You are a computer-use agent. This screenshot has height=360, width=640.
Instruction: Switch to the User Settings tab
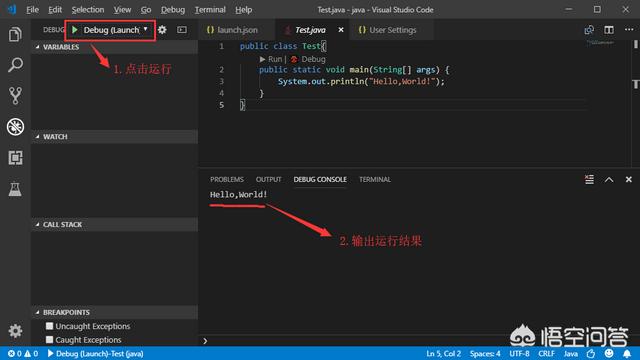(x=392, y=30)
